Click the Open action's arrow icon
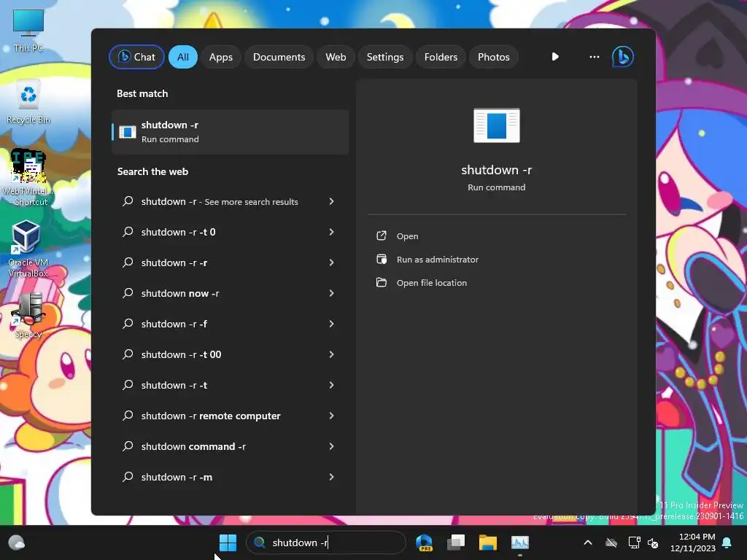This screenshot has width=747, height=560. click(381, 236)
